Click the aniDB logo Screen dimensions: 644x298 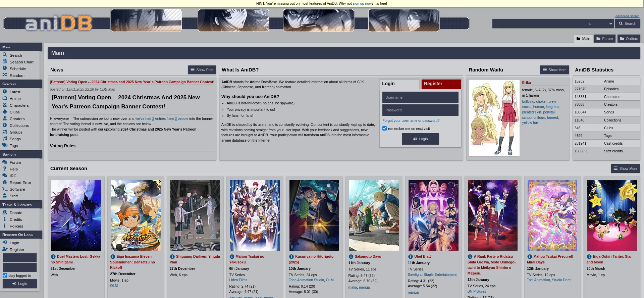coord(59,23)
